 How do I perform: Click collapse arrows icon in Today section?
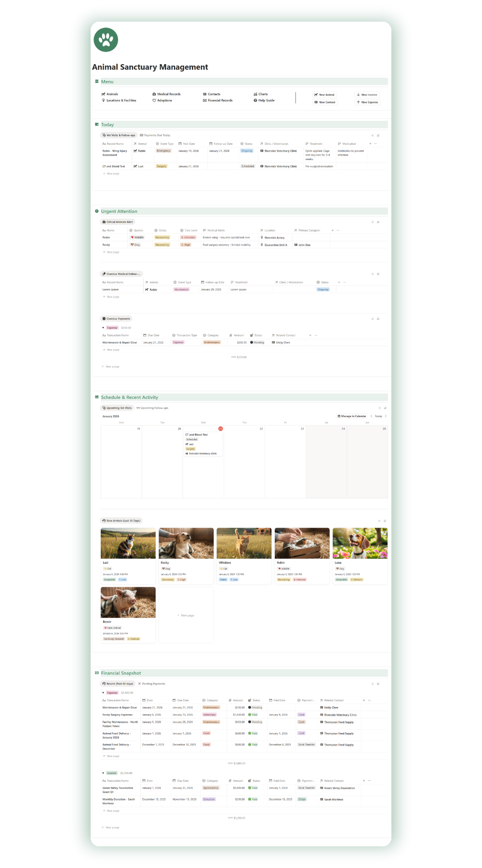point(372,136)
